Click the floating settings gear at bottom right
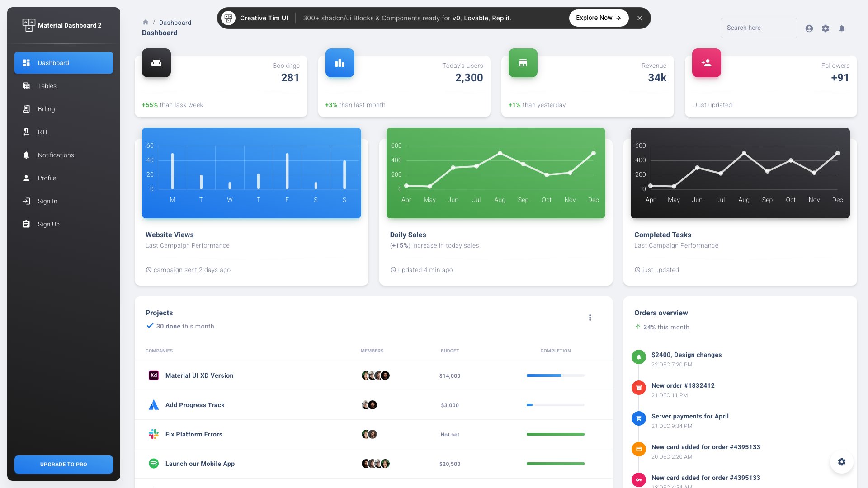The height and width of the screenshot is (488, 868). (x=841, y=461)
